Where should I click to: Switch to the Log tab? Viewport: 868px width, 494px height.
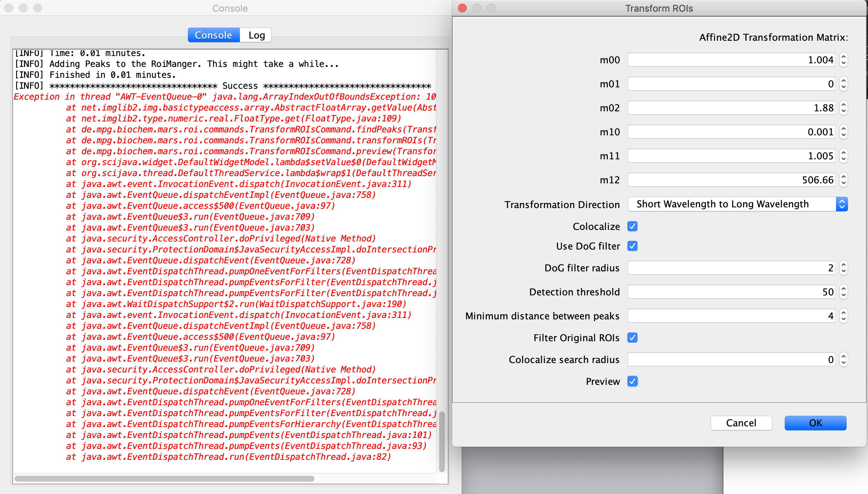256,35
